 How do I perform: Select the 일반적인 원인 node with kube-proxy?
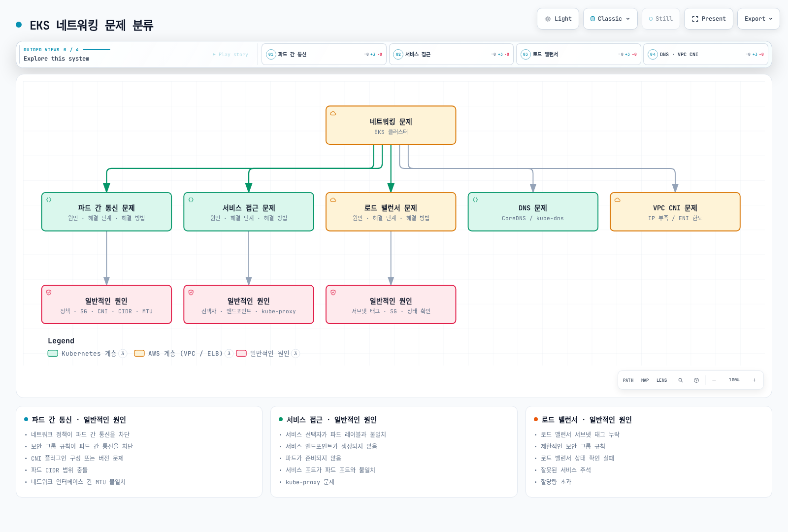249,304
